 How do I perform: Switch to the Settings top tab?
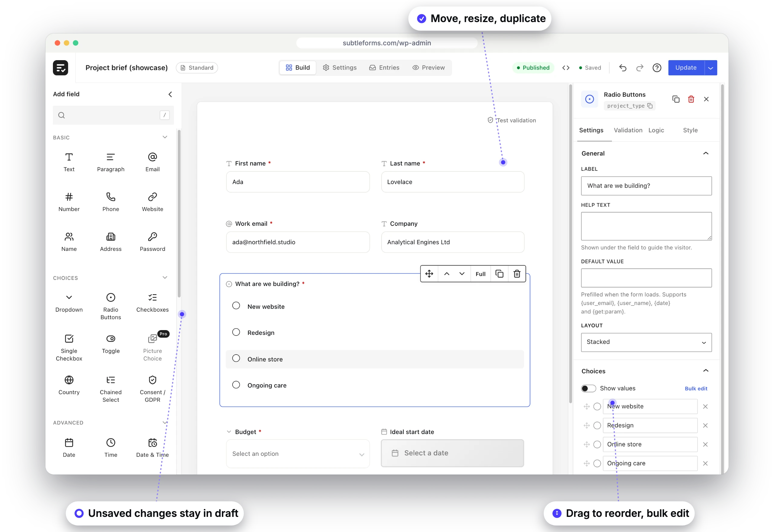[x=340, y=68]
